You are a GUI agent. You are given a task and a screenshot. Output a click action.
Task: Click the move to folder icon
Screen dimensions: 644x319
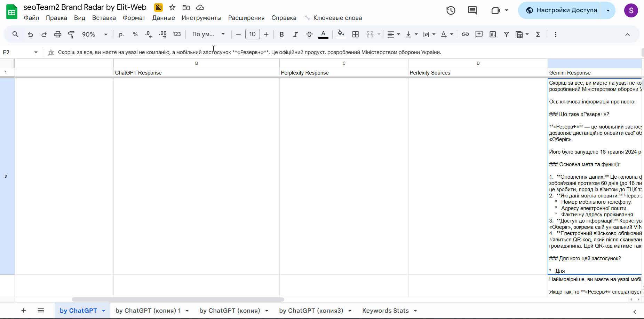(186, 7)
